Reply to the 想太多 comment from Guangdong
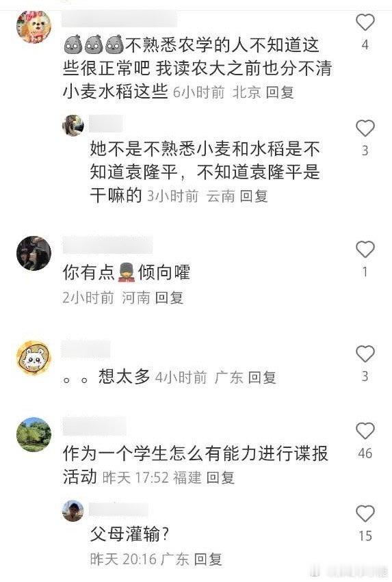The width and height of the screenshot is (392, 582). click(262, 378)
